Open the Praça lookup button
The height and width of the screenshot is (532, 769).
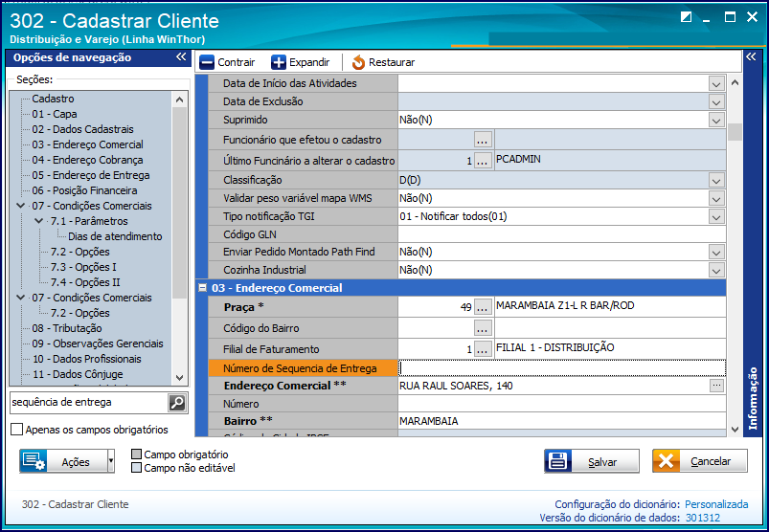(483, 307)
